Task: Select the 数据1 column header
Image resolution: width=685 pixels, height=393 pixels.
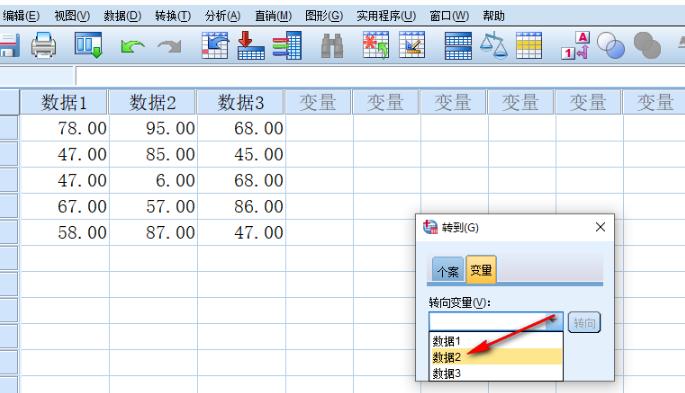Action: point(64,103)
